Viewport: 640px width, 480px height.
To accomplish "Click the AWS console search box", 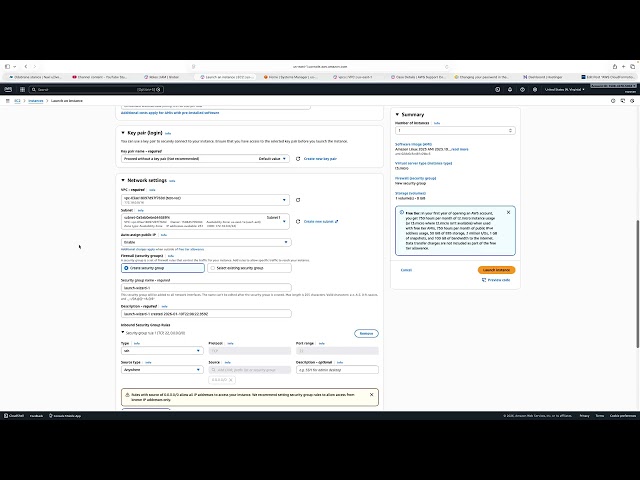I will (97, 89).
